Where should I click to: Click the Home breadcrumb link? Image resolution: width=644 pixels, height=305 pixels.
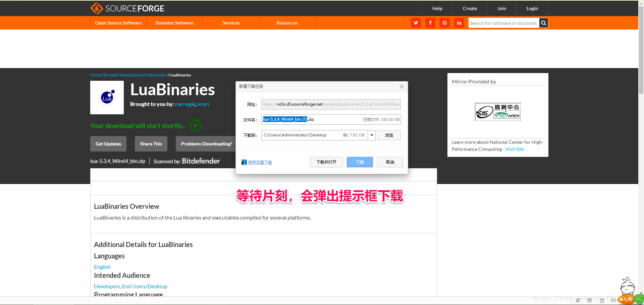[x=96, y=75]
